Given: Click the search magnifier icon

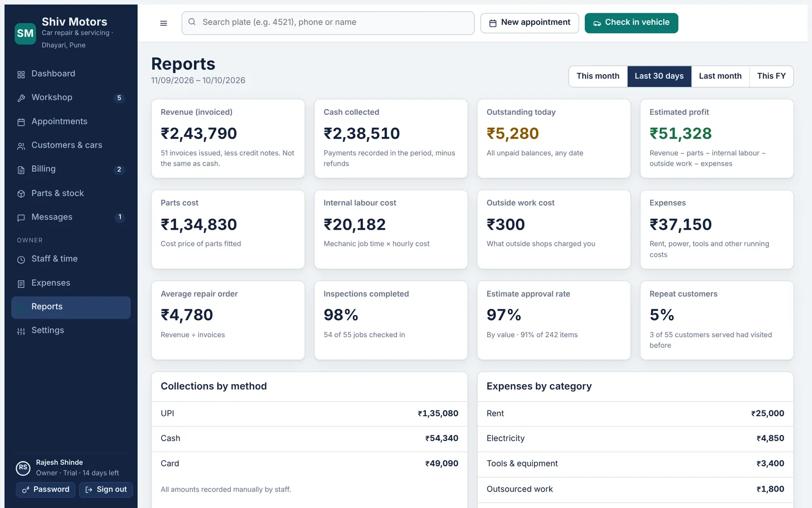Looking at the screenshot, I should (192, 22).
